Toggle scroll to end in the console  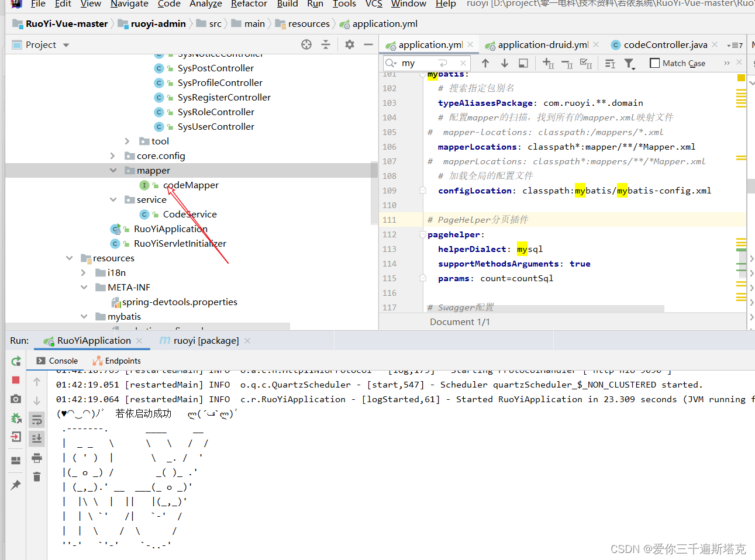pyautogui.click(x=36, y=438)
